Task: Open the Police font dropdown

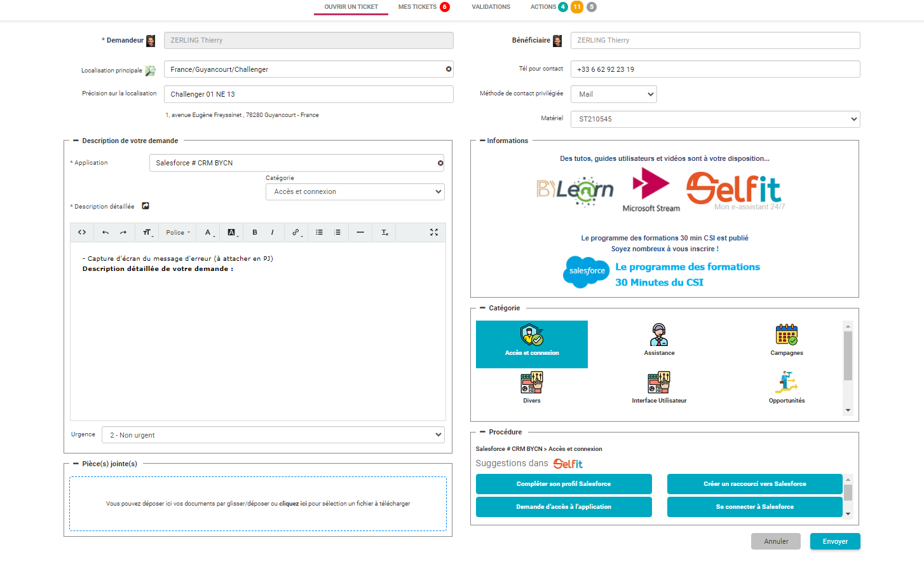Action: (178, 233)
